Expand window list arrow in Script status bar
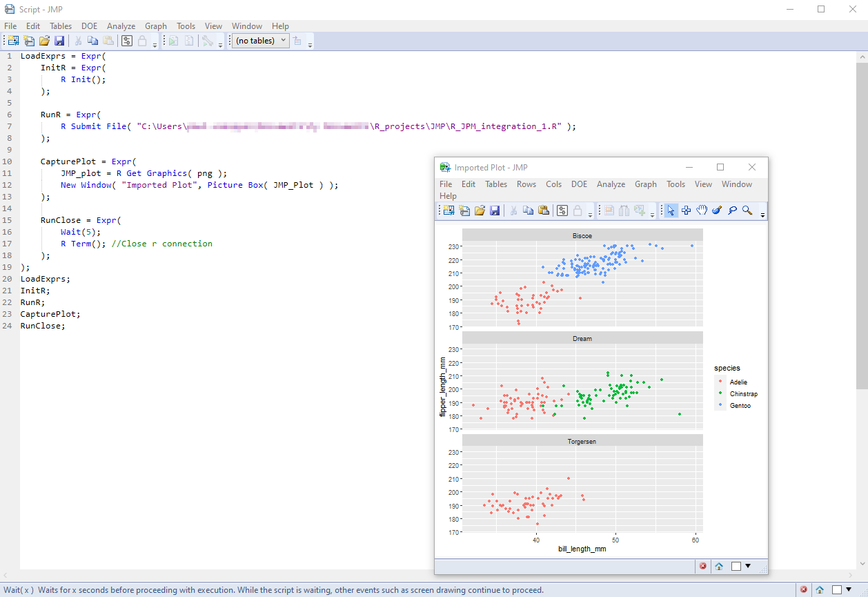This screenshot has height=597, width=868. click(x=848, y=590)
